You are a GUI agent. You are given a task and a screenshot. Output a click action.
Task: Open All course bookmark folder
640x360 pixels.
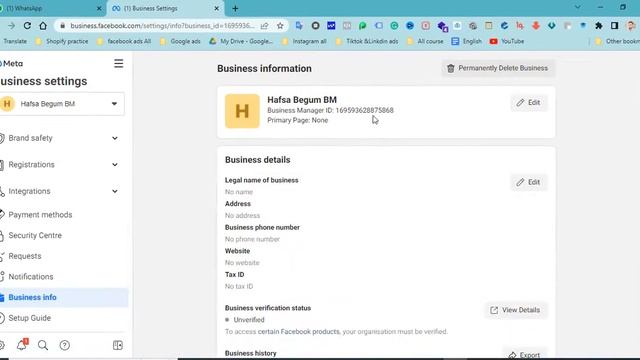pyautogui.click(x=425, y=41)
